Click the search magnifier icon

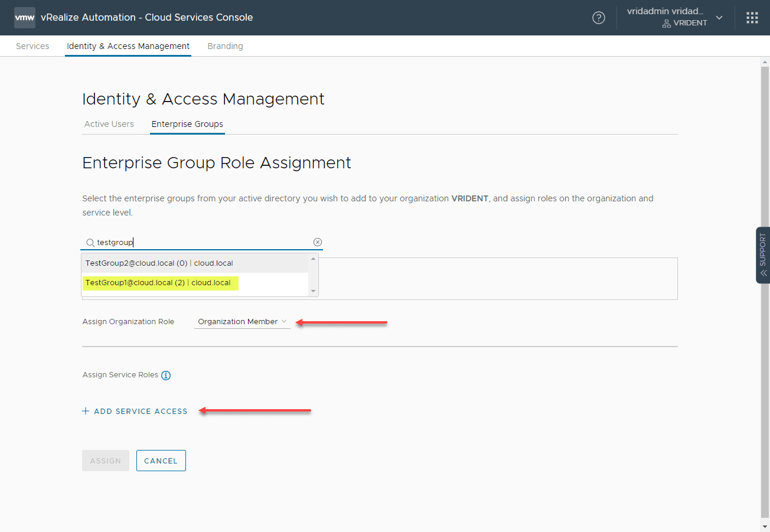(90, 243)
